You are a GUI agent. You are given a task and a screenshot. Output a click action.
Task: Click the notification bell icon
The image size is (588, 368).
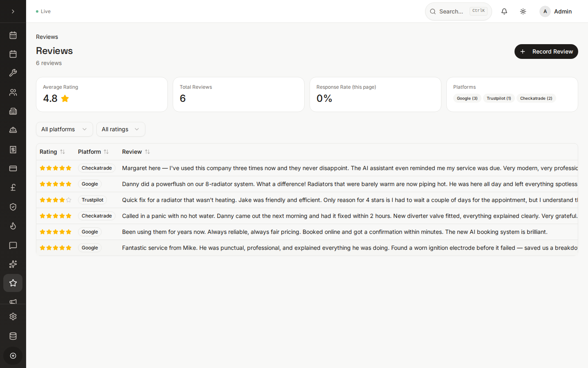[x=504, y=11]
